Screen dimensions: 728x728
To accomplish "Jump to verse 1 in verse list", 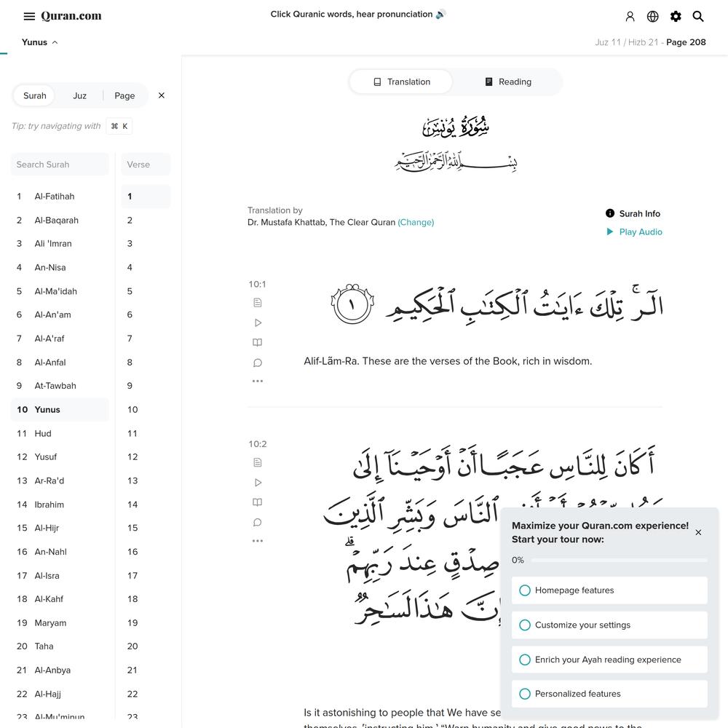I will coord(146,197).
